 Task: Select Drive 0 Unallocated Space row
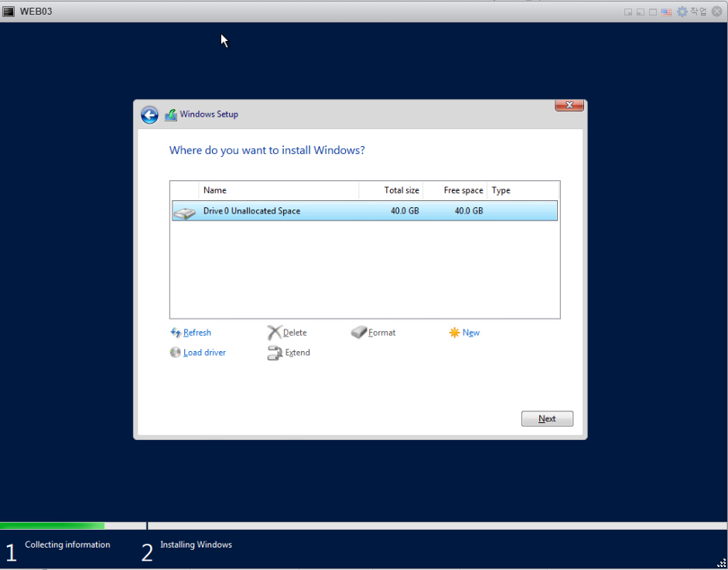click(364, 210)
